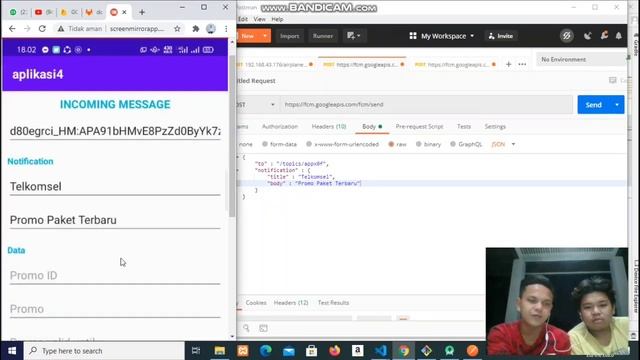
Task: Click the screenmirrorapp address bar
Action: [136, 29]
